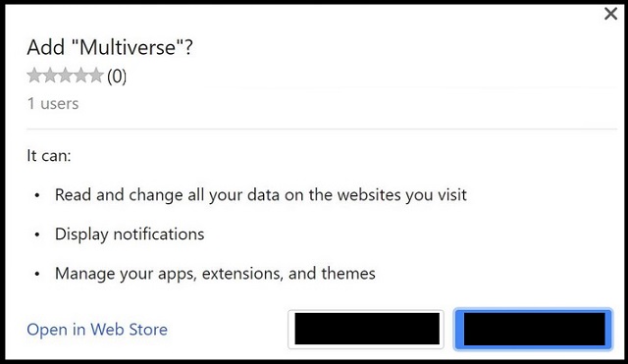Click the separator line below 1 users

[x=322, y=129]
